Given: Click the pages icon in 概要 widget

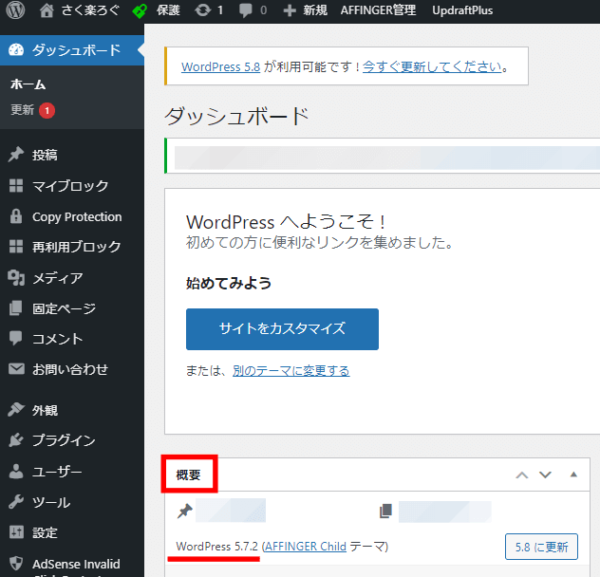Looking at the screenshot, I should click(386, 511).
